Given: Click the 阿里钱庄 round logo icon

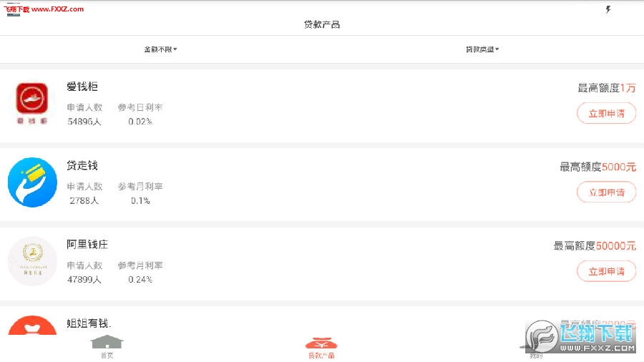Looking at the screenshot, I should click(32, 261).
